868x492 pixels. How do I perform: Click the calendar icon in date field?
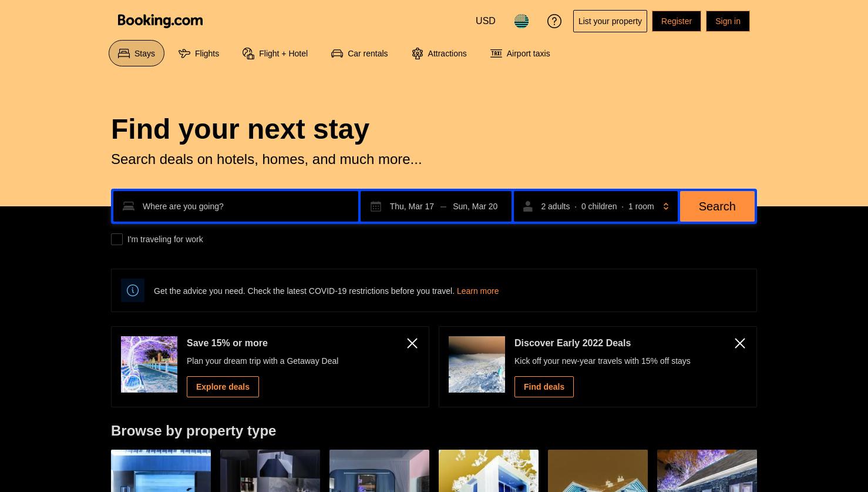pyautogui.click(x=376, y=206)
